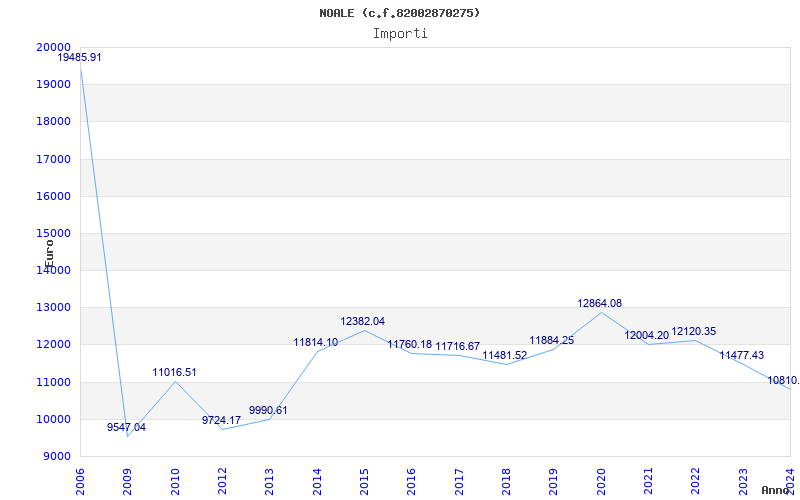Select the 9547.04 data label

tap(126, 428)
